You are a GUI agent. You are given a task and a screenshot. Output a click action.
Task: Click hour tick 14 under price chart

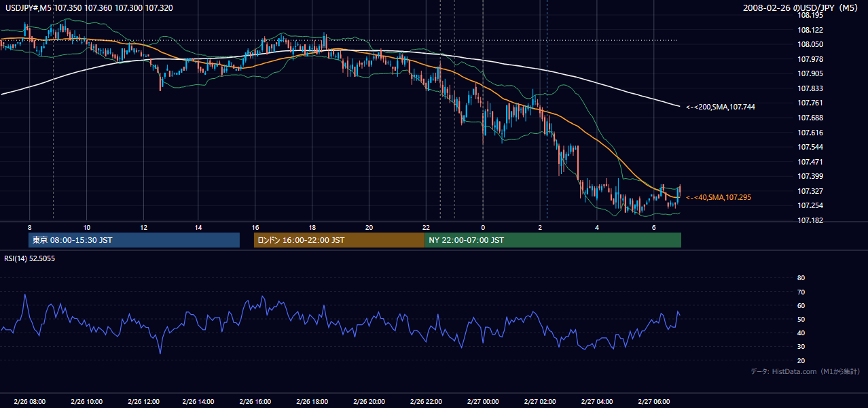[200, 227]
